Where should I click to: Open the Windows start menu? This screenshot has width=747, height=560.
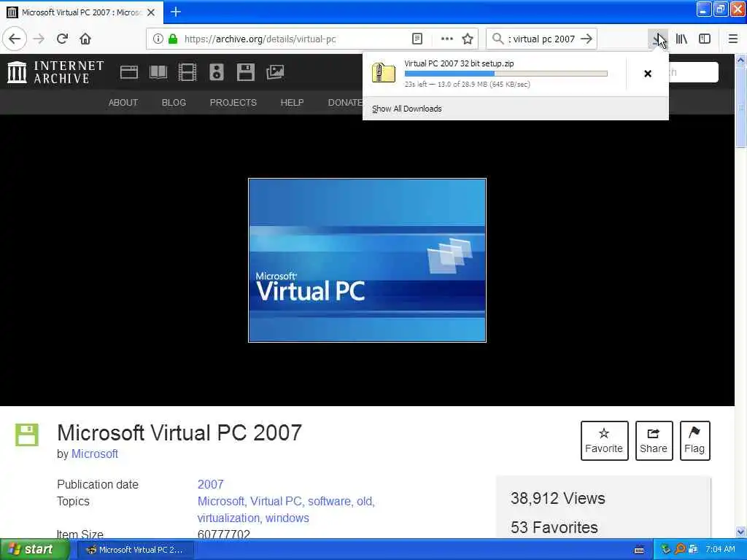pyautogui.click(x=34, y=550)
